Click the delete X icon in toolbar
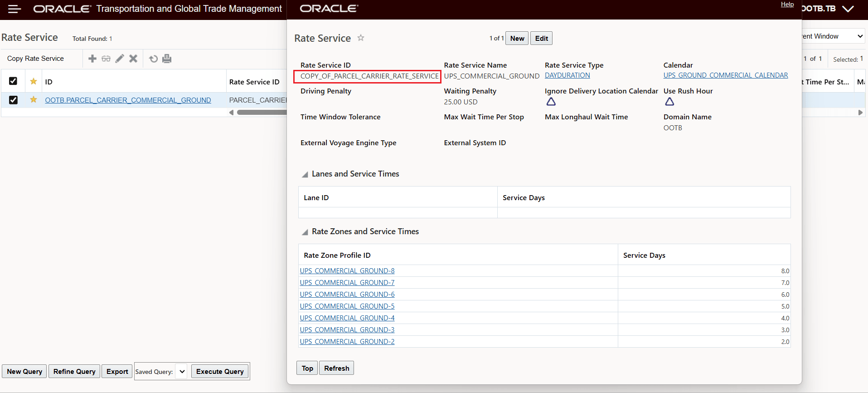 pyautogui.click(x=133, y=59)
